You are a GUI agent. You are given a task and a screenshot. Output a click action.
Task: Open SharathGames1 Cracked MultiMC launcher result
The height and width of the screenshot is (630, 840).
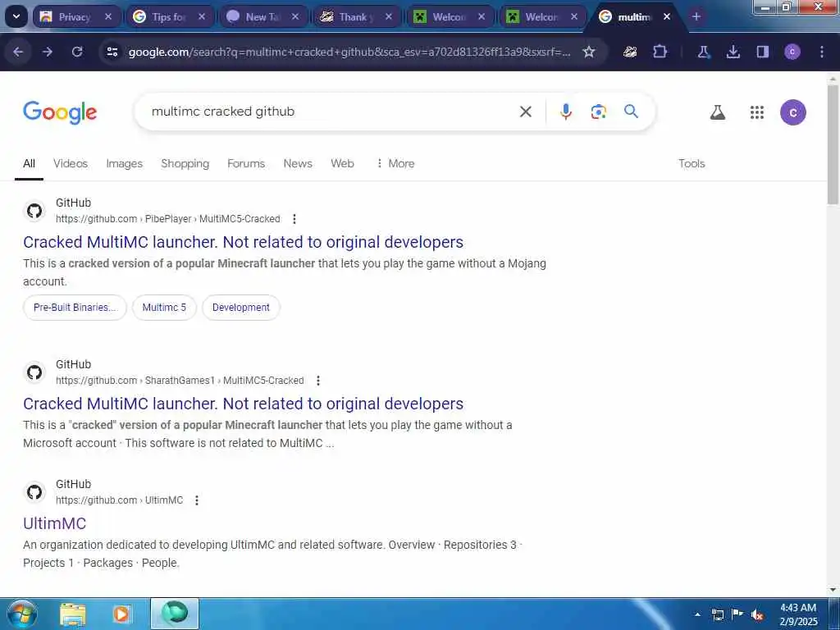point(243,404)
